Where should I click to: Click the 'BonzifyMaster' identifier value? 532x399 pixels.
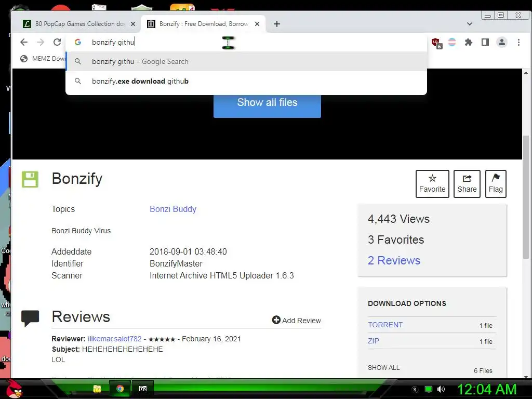[176, 263]
